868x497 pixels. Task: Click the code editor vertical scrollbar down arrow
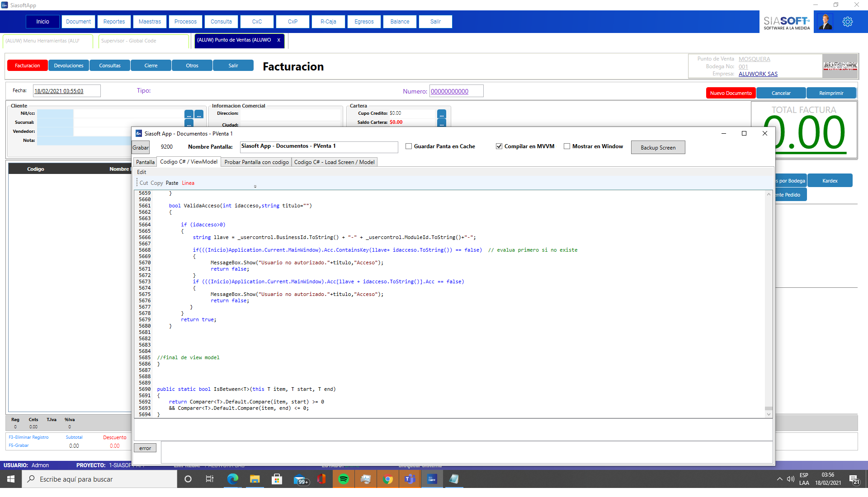(769, 414)
